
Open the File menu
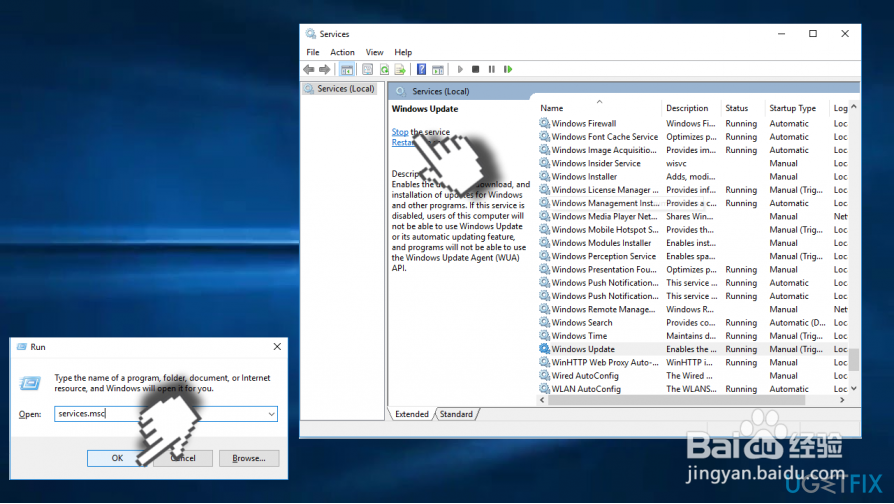tap(312, 52)
